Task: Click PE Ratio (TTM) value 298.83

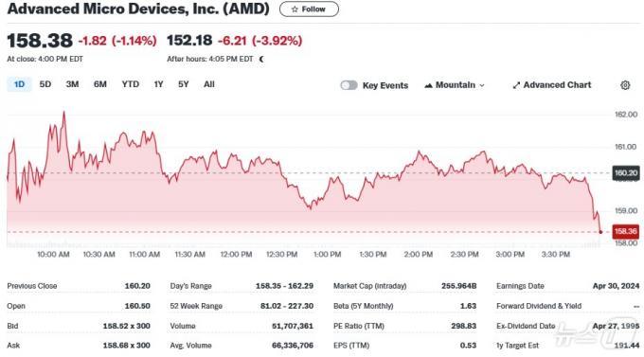Action: [464, 326]
